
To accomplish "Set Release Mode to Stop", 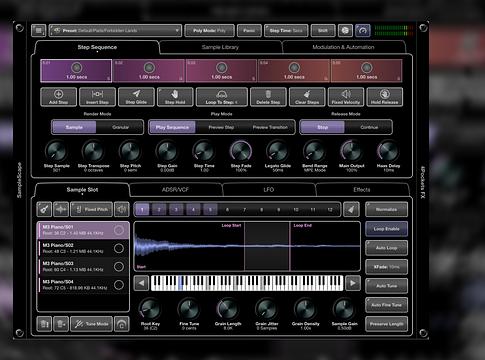I will click(x=322, y=127).
